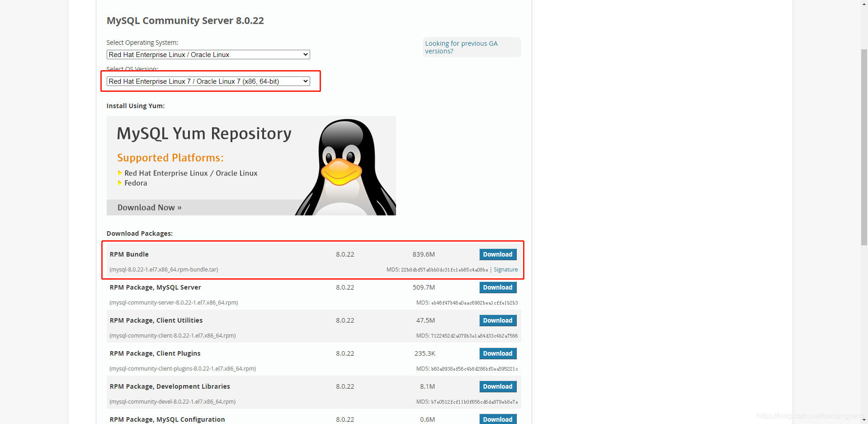Download the RPM Package, MySQL Server

[x=498, y=287]
